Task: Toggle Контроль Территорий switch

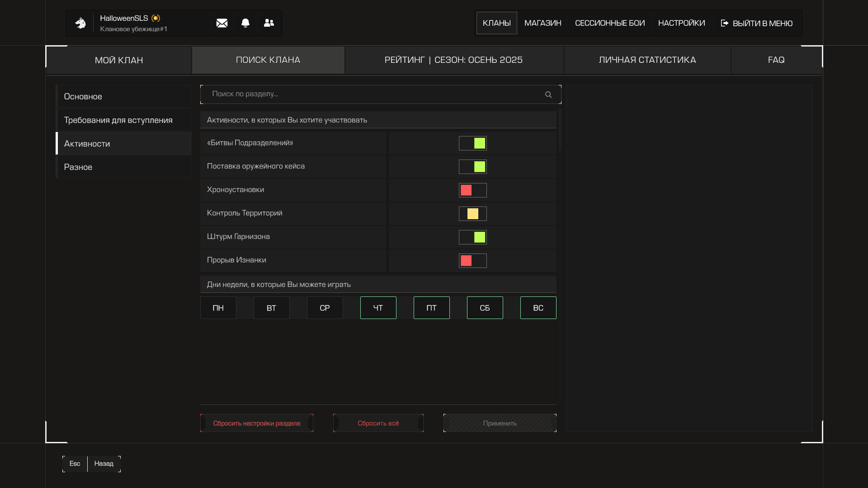Action: (x=472, y=214)
